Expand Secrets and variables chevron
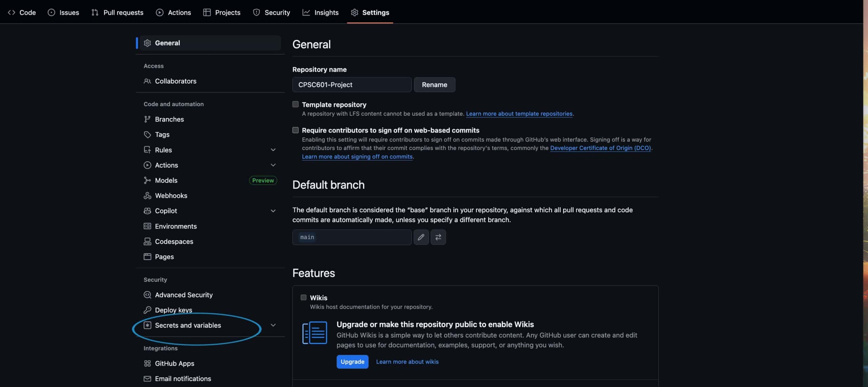The height and width of the screenshot is (387, 868). tap(273, 325)
